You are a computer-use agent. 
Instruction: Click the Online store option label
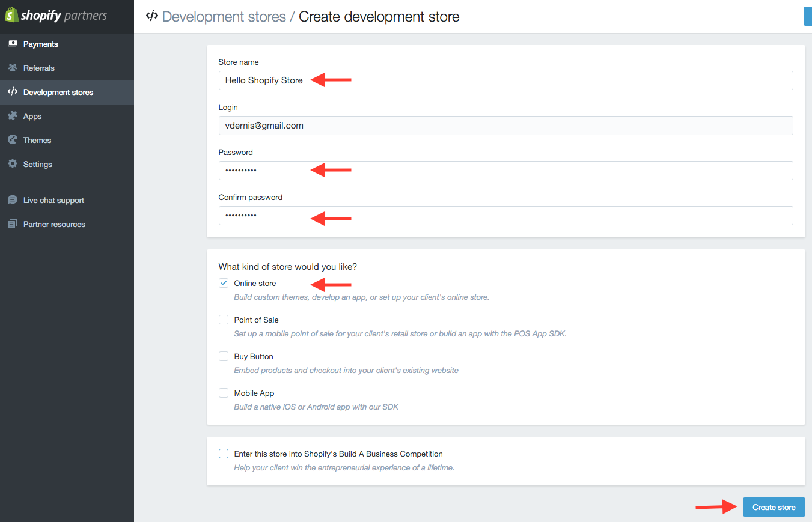click(x=255, y=283)
